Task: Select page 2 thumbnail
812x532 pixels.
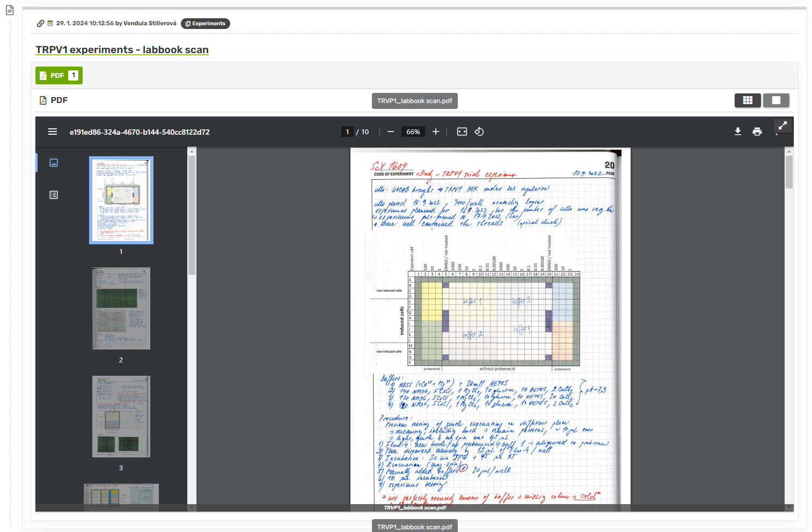Action: click(121, 309)
